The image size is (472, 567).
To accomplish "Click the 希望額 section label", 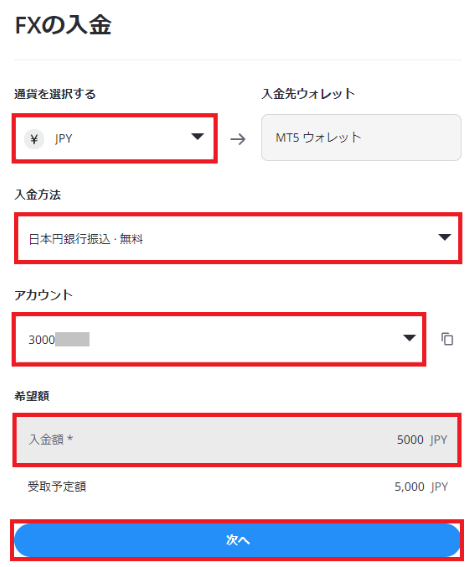I will pyautogui.click(x=32, y=396).
